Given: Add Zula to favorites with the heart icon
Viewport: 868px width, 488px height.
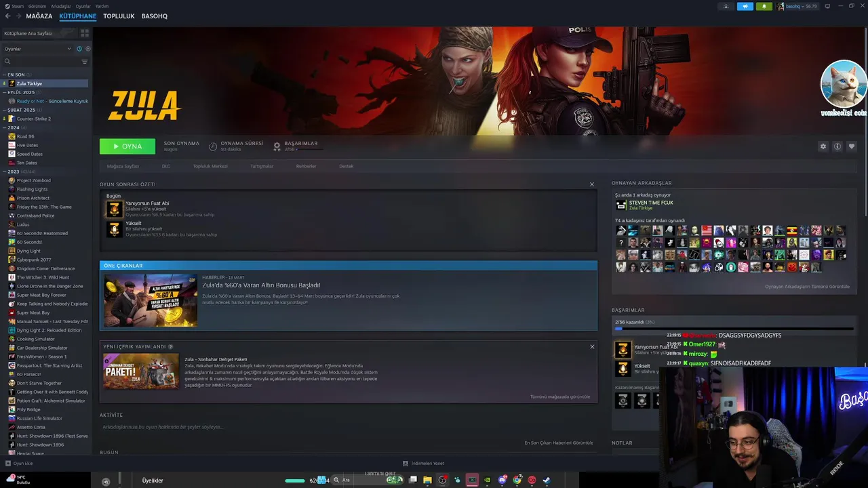Looking at the screenshot, I should point(852,146).
